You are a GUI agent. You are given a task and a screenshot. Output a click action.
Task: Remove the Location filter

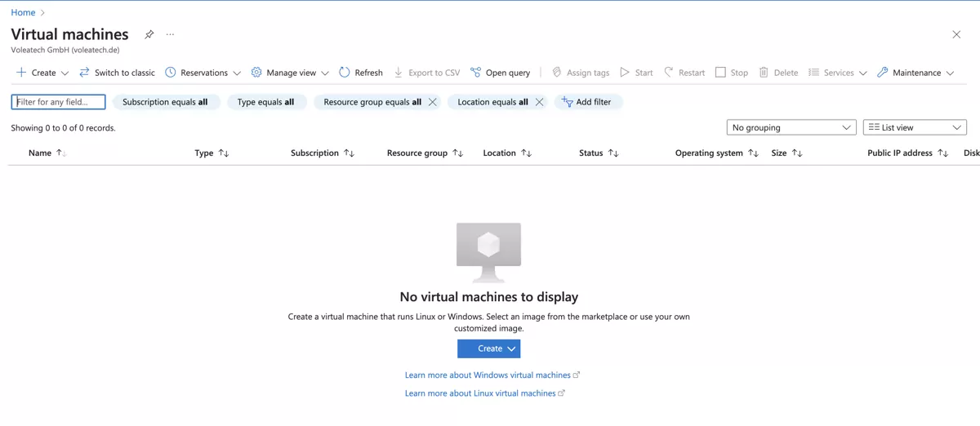tap(540, 102)
